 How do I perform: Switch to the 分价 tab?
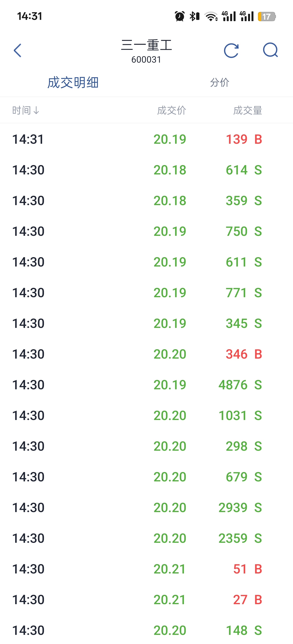coord(220,82)
